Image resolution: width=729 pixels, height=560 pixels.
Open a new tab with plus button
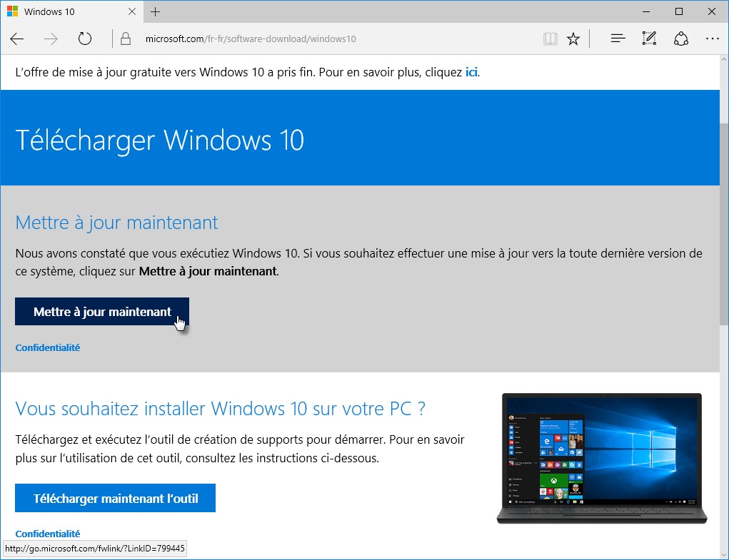pos(156,12)
